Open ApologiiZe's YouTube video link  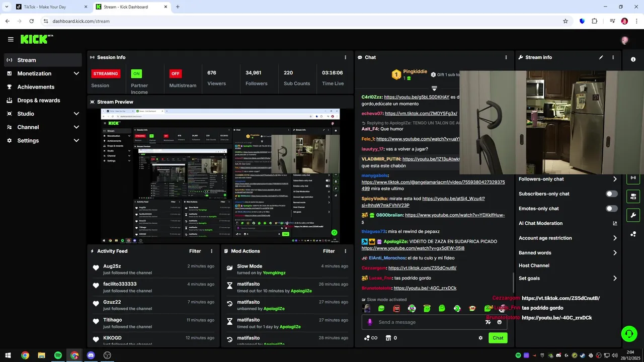pyautogui.click(x=413, y=248)
